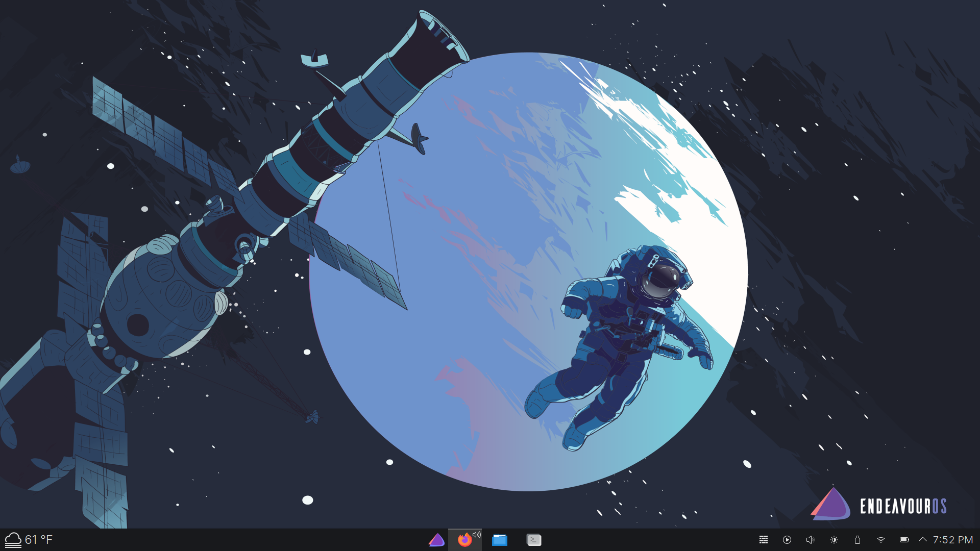Open the blue Files folder app

coord(499,540)
